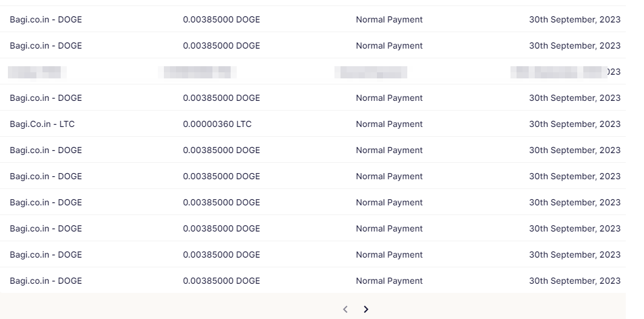Click the blurred name cell
The image size is (644, 319).
(38, 72)
